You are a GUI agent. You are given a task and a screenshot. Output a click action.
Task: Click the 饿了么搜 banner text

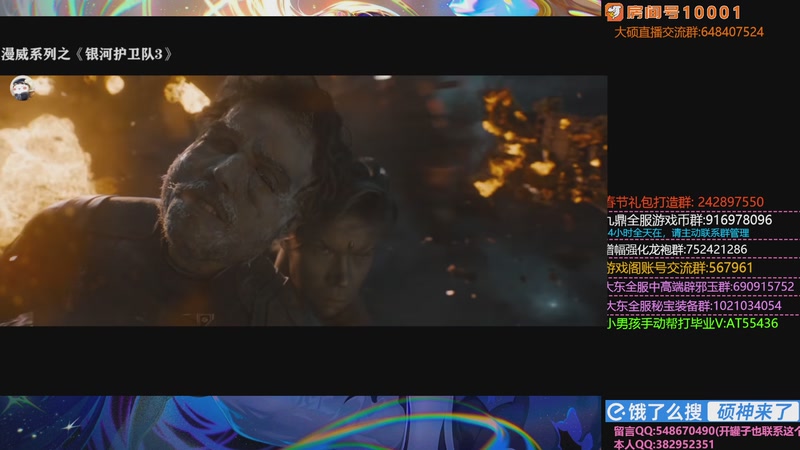[x=665, y=411]
